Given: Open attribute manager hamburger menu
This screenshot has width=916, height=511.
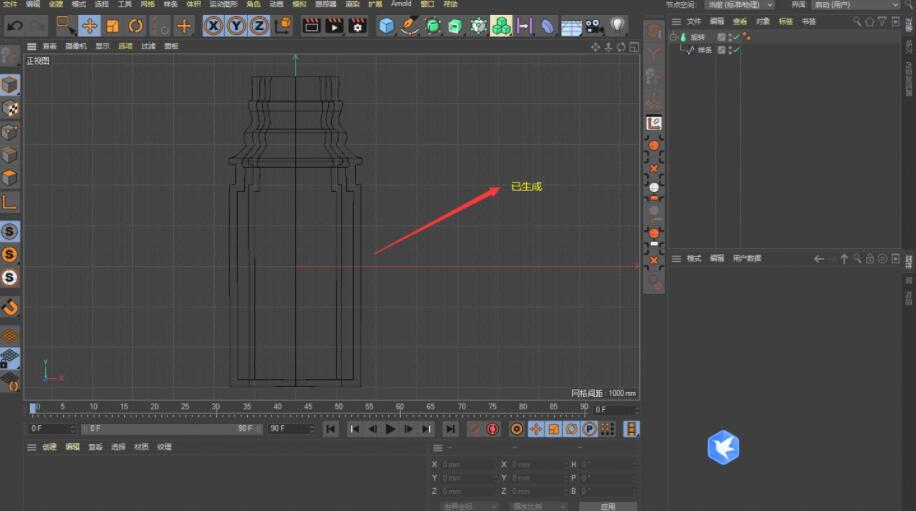Looking at the screenshot, I should [x=676, y=259].
